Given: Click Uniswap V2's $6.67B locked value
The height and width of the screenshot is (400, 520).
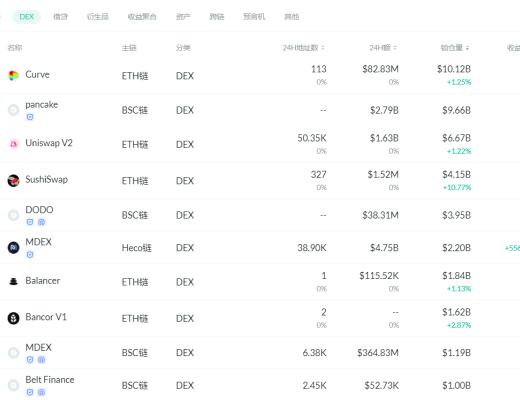Looking at the screenshot, I should (x=457, y=138).
